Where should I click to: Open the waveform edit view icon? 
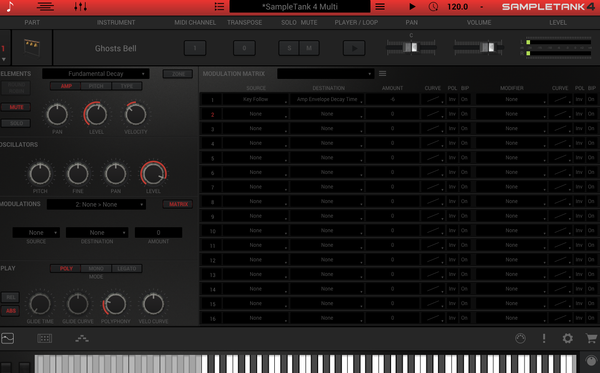click(8, 338)
